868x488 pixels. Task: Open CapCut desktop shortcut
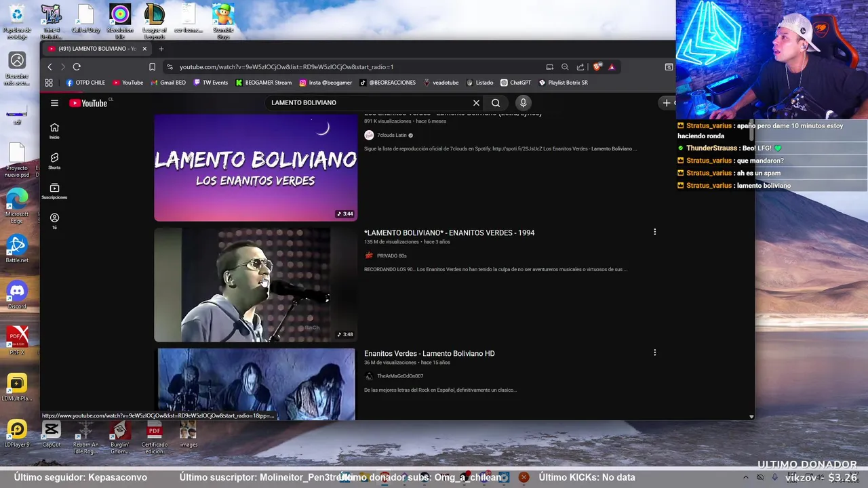[x=51, y=434]
